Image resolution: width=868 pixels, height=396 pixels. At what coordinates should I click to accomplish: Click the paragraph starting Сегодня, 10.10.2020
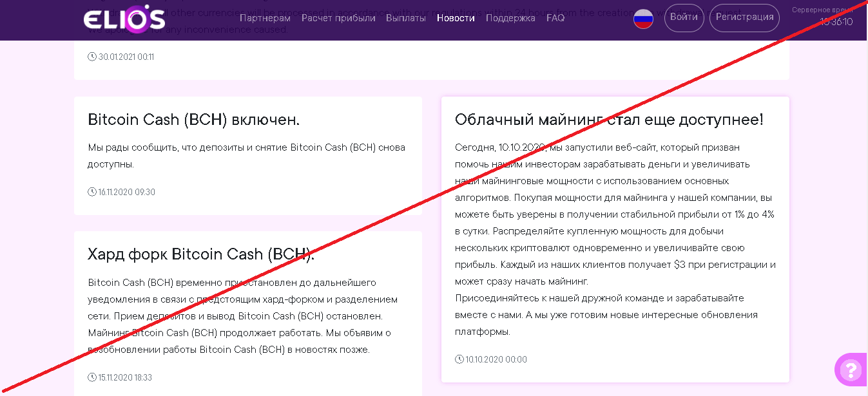click(615, 214)
